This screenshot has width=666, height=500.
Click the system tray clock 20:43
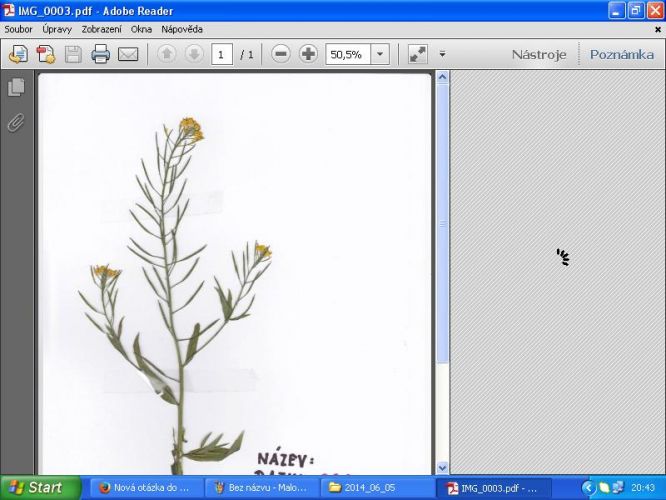click(643, 488)
